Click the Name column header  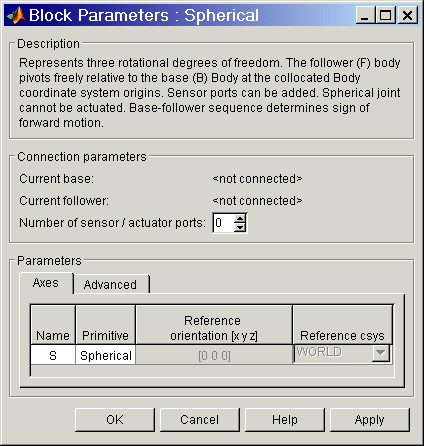53,325
